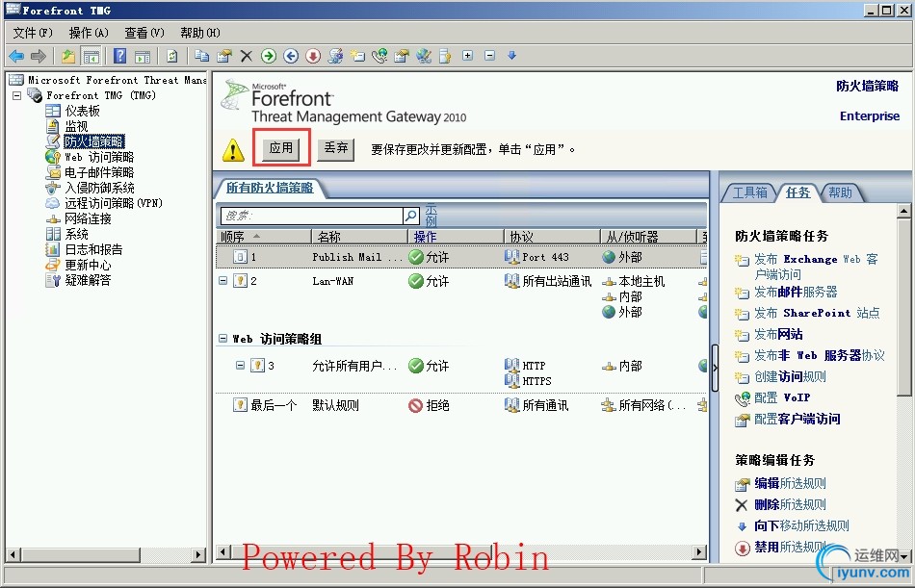This screenshot has height=588, width=915.
Task: Select 仪表板 in the tree
Action: coord(82,111)
